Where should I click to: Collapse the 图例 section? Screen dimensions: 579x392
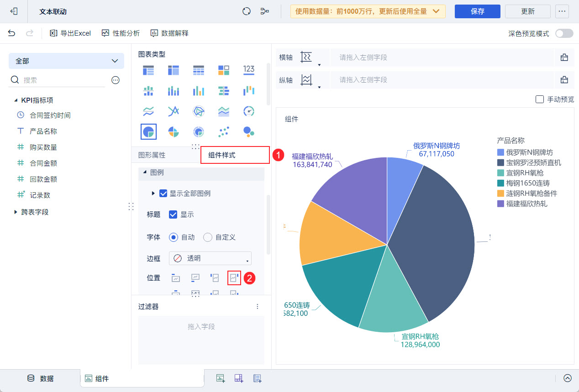pyautogui.click(x=145, y=172)
